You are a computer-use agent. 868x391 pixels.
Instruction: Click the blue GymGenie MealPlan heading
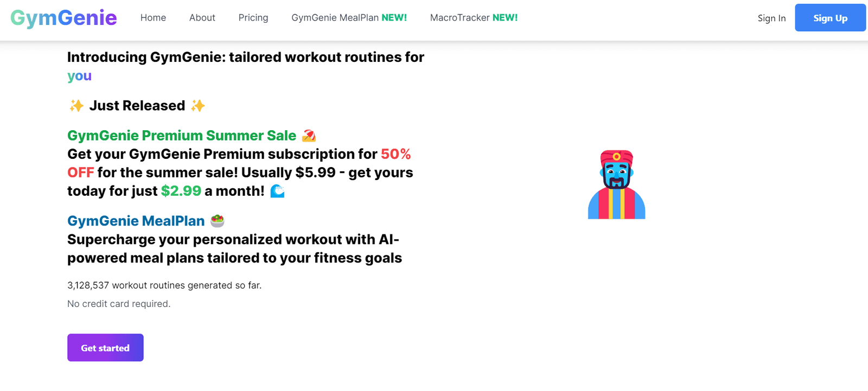(x=136, y=221)
